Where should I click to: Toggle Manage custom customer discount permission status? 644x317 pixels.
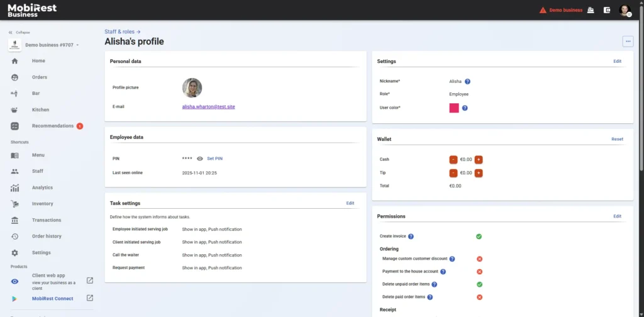coord(479,259)
